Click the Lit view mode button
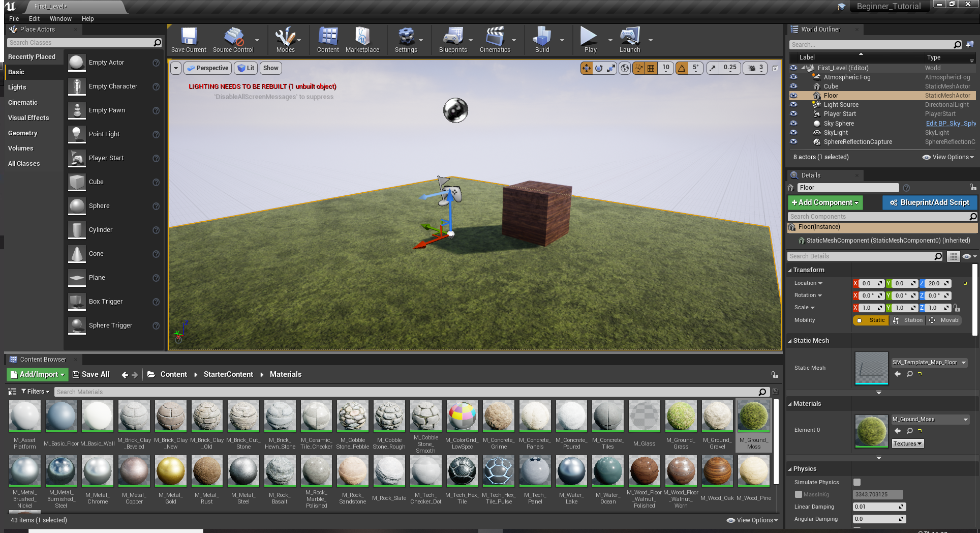This screenshot has width=980, height=533. pyautogui.click(x=246, y=68)
